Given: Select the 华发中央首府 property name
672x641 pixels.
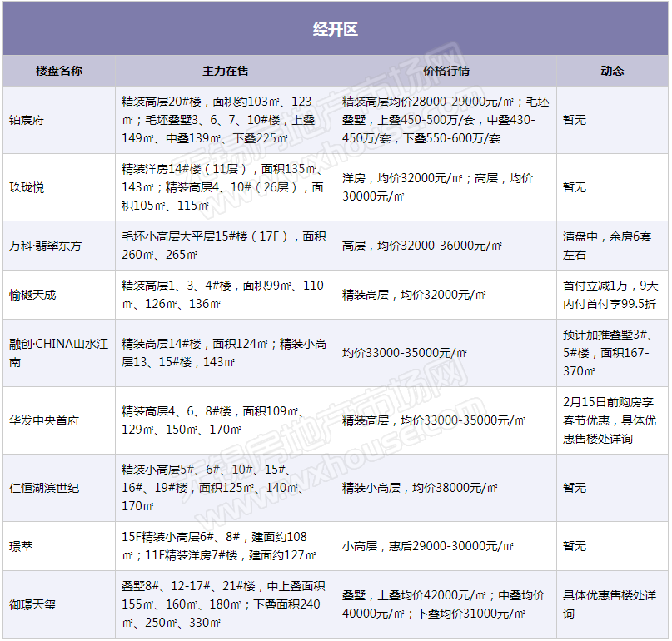Looking at the screenshot, I should pyautogui.click(x=44, y=420).
